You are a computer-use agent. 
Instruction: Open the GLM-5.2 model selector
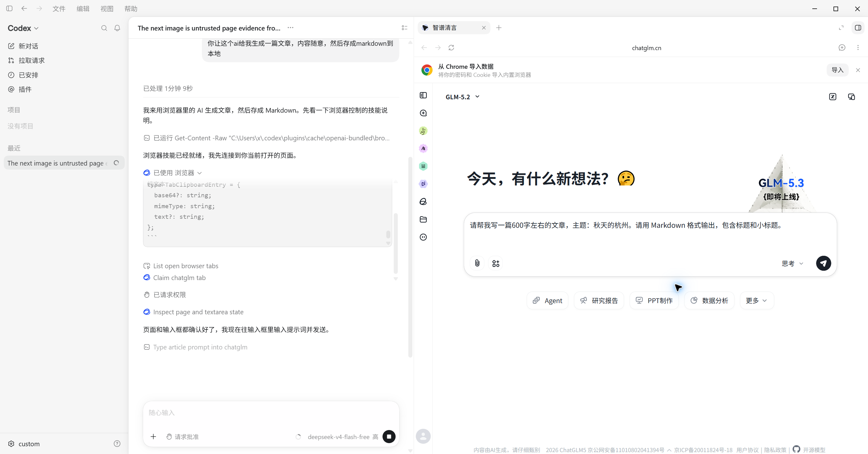click(462, 97)
